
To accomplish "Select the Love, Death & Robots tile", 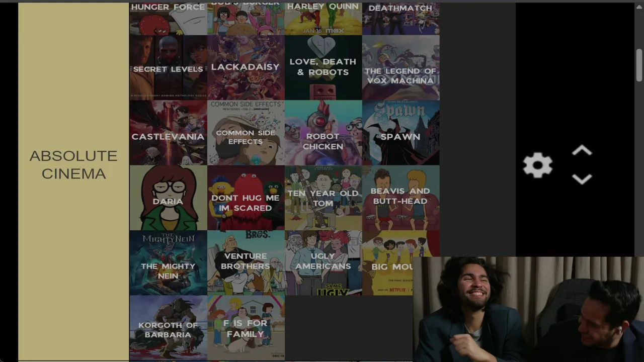I will point(323,68).
